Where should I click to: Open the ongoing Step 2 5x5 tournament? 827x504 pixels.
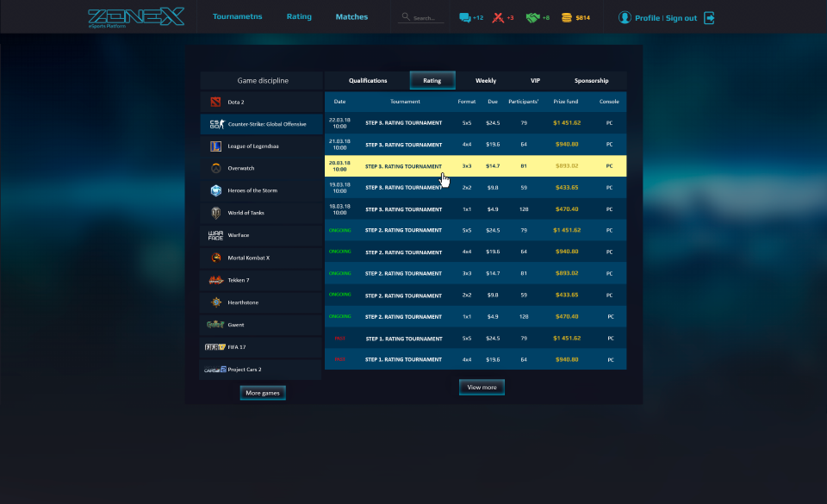[x=476, y=230]
